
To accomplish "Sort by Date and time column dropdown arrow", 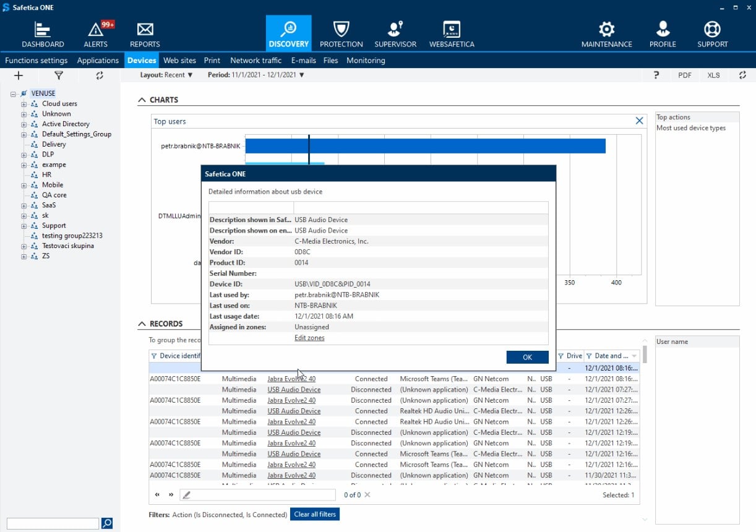I will point(634,356).
